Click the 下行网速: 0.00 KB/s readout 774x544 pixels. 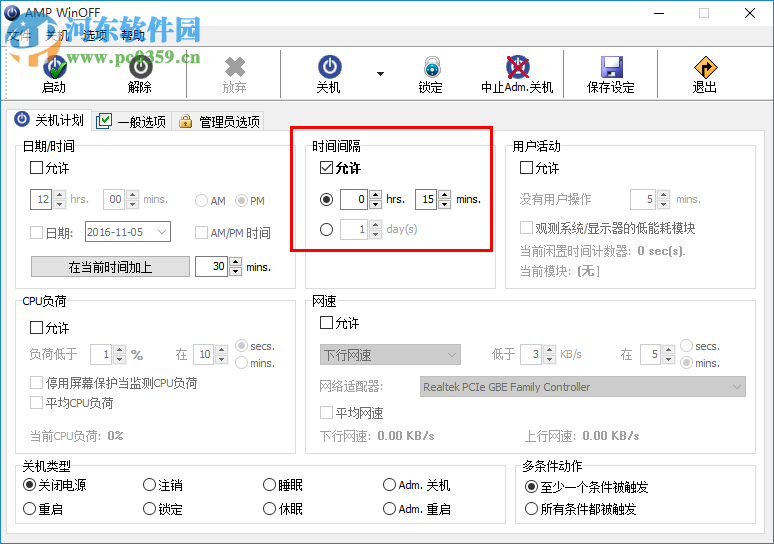377,436
